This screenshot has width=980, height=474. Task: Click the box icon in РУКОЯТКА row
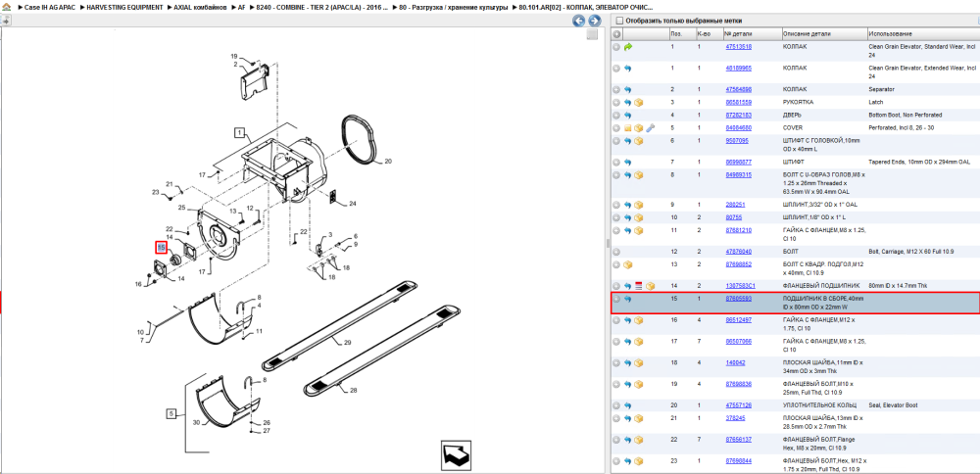point(639,103)
